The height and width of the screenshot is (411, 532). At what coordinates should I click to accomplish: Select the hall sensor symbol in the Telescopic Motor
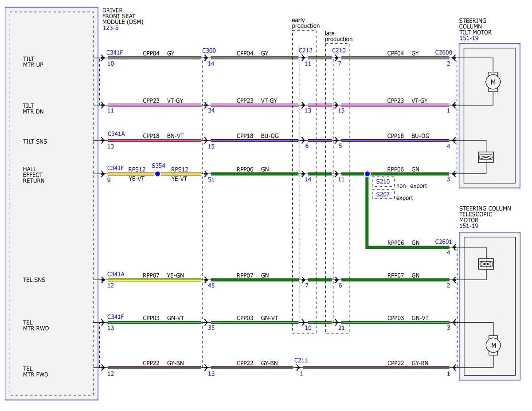pos(486,264)
